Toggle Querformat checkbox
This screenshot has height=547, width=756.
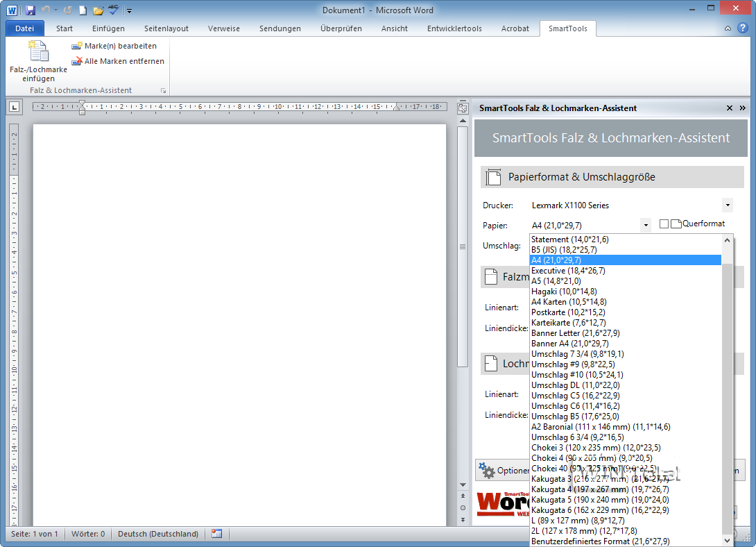tap(664, 224)
